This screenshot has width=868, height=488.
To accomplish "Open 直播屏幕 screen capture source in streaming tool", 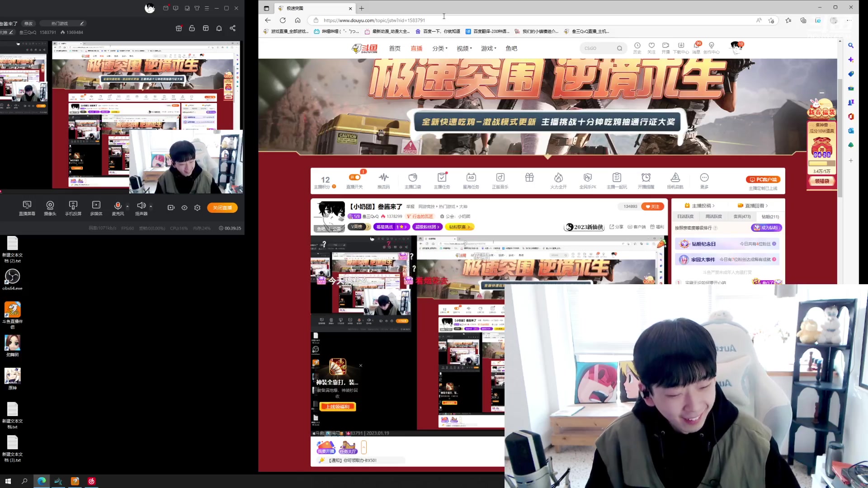I will 27,208.
